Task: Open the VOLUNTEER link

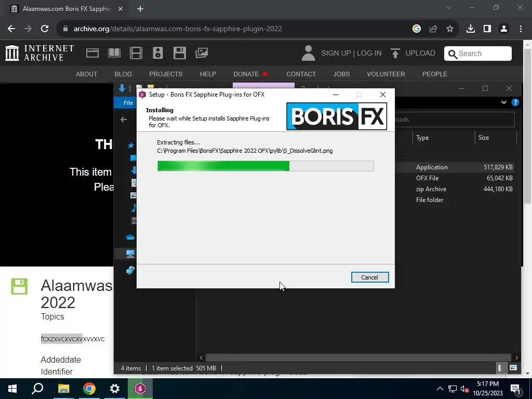Action: (386, 74)
